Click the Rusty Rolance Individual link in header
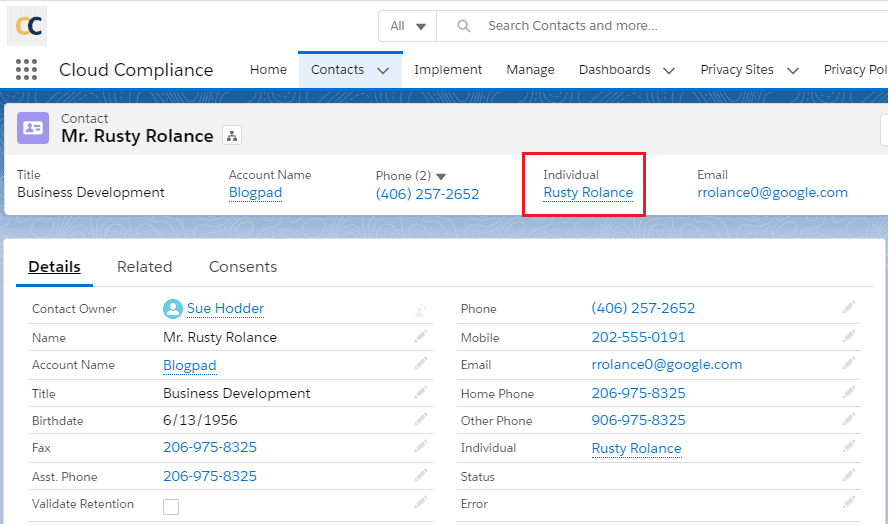This screenshot has height=525, width=889. (x=588, y=193)
